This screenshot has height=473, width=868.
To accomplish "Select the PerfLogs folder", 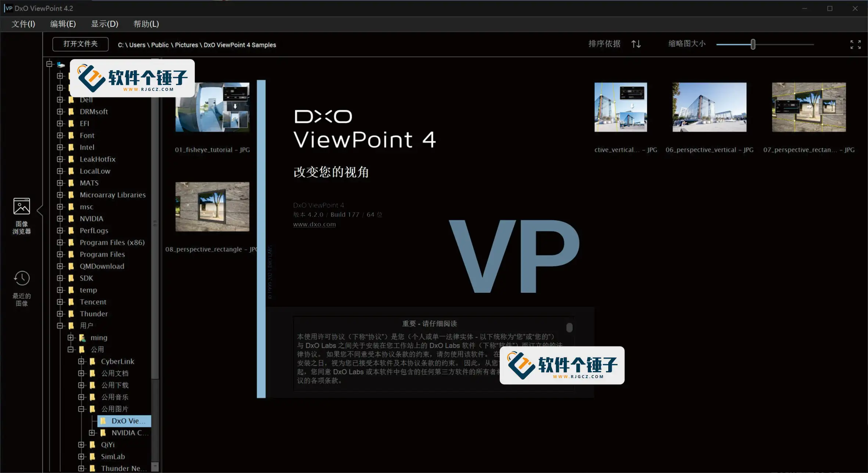I will (94, 231).
